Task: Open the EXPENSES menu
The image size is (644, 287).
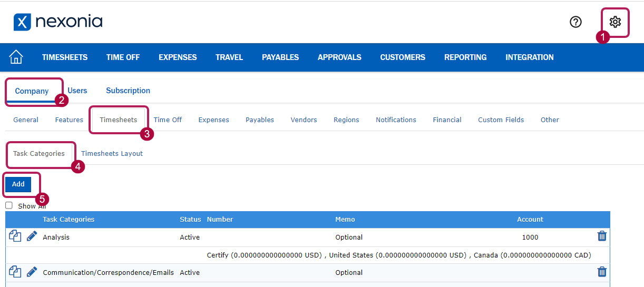Action: click(x=178, y=57)
